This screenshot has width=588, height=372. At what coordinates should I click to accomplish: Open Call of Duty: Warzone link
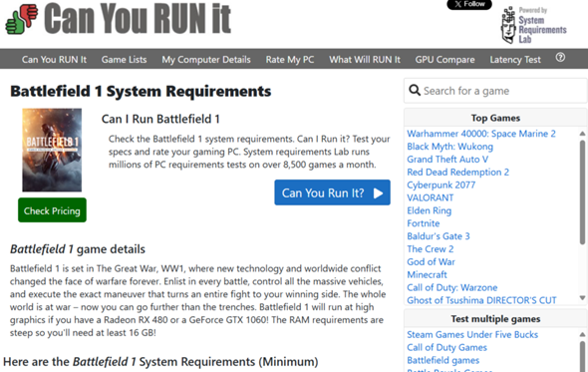click(x=451, y=287)
